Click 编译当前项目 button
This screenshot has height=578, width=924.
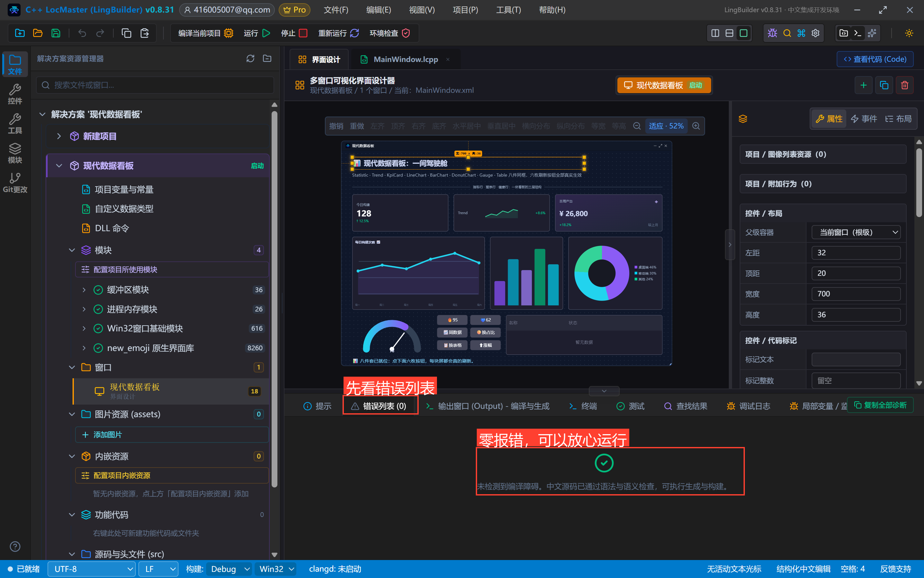pos(205,33)
